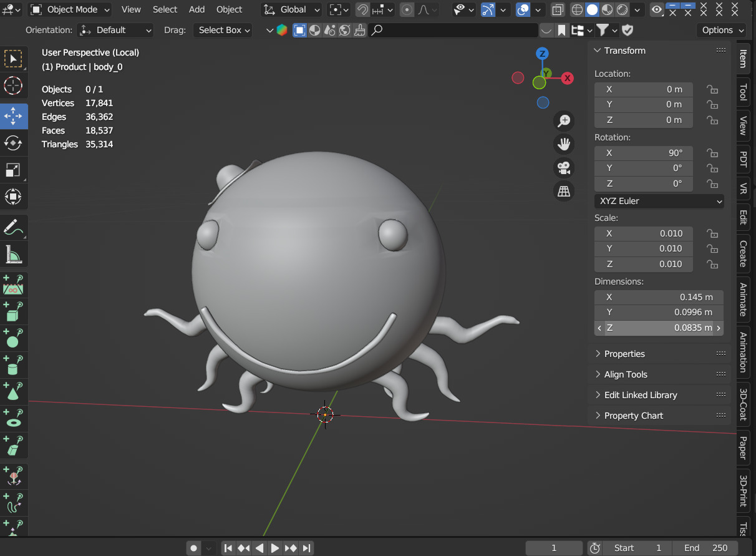Open the Drag Select Box dropdown

[223, 30]
